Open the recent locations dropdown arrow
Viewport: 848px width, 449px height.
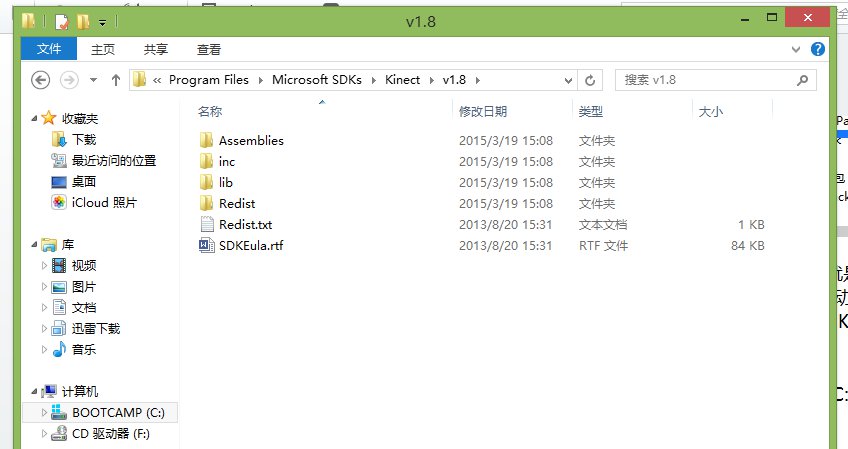pos(94,80)
